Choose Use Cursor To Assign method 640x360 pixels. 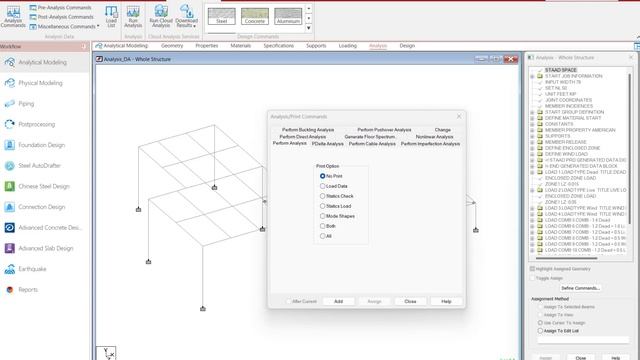pos(540,323)
